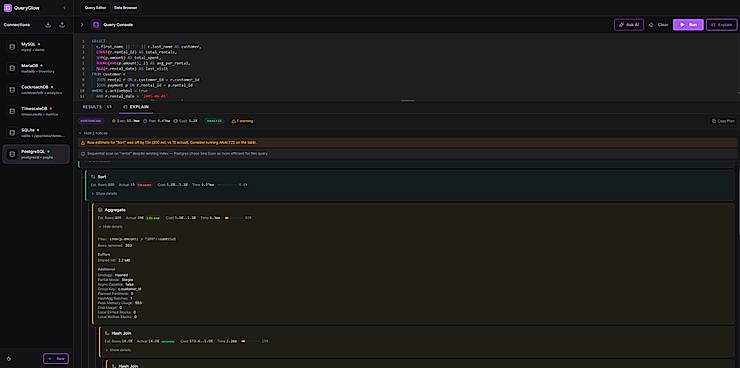This screenshot has height=368, width=740.
Task: Click the Group Key c.customer_id value
Action: (130, 289)
